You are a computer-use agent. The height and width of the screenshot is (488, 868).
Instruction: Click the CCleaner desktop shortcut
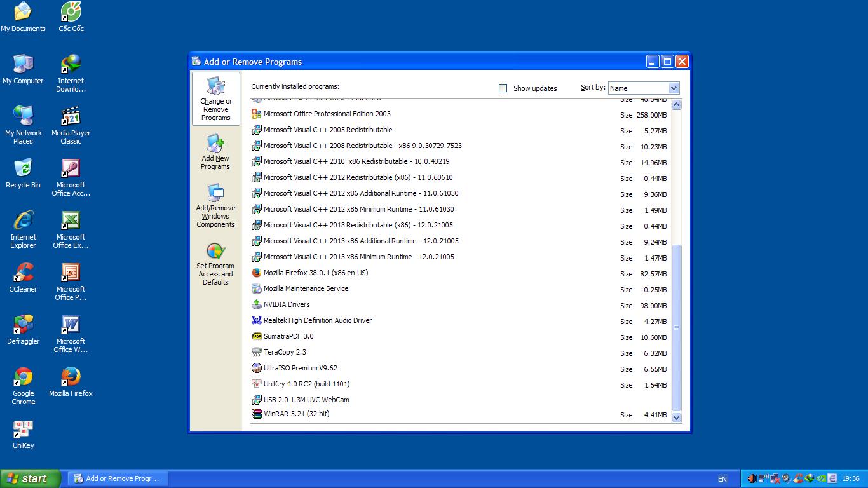coord(23,273)
